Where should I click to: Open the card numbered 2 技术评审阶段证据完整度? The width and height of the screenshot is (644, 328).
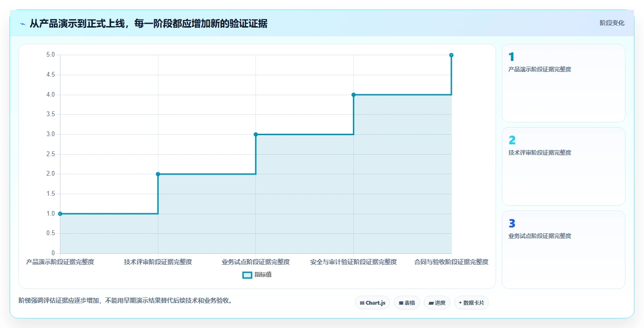pyautogui.click(x=563, y=167)
